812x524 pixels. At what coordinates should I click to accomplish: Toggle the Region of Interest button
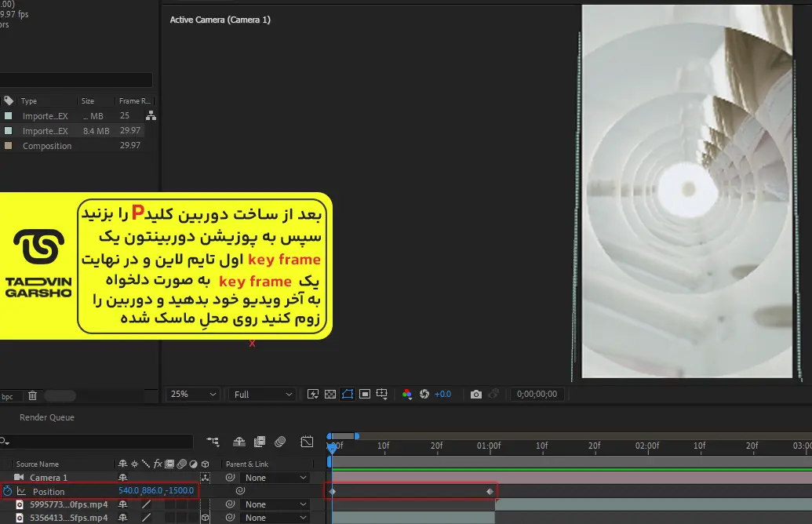[x=365, y=395]
